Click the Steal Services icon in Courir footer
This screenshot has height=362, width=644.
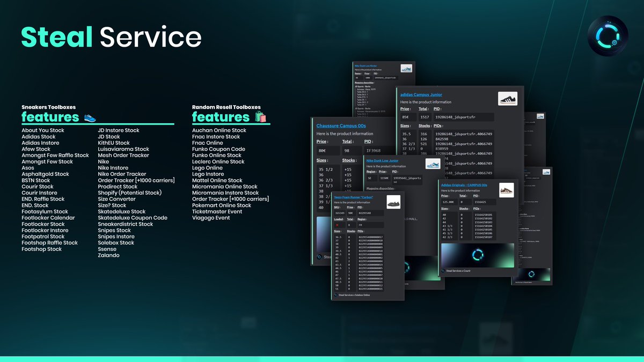(443, 271)
